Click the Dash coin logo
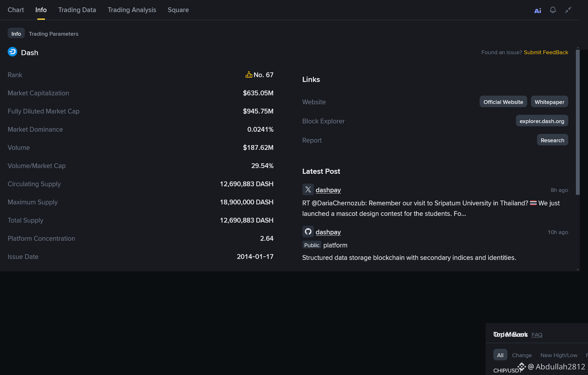This screenshot has height=375, width=588. click(12, 52)
